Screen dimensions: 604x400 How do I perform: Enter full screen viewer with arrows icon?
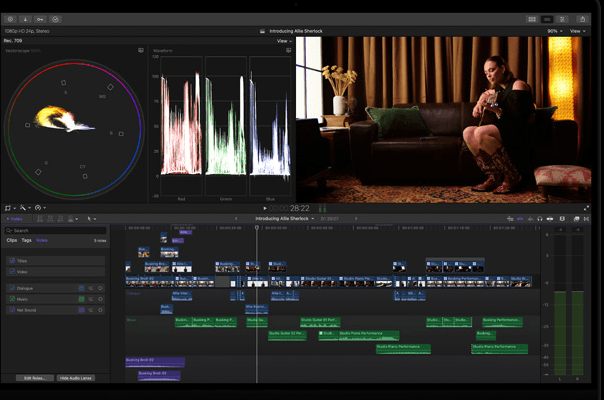(586, 208)
